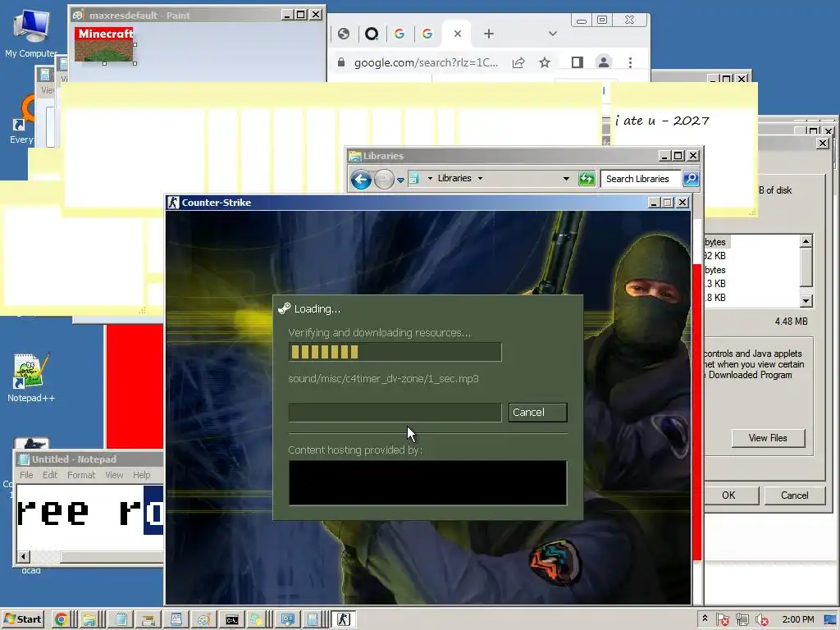Switch to the second Google tab in Chrome

(x=427, y=34)
